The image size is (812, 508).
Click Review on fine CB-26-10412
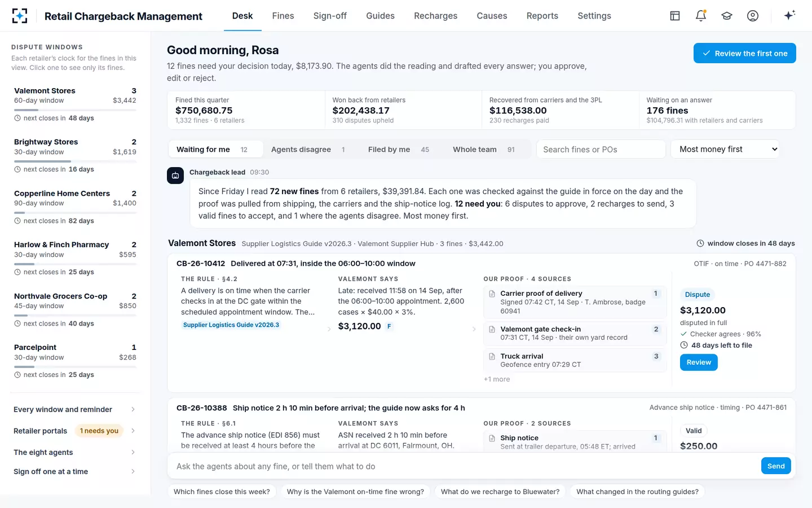(699, 362)
